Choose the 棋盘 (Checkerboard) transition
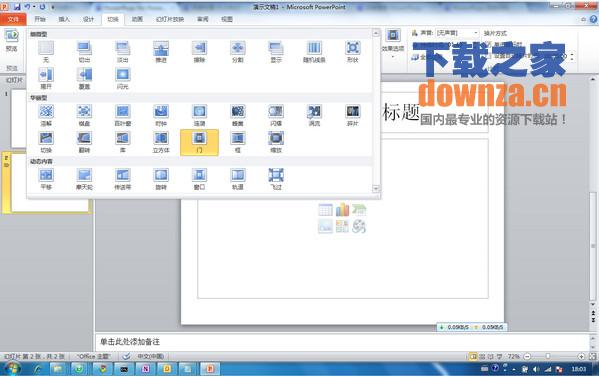Screen dimensions: 599x377 pos(84,115)
